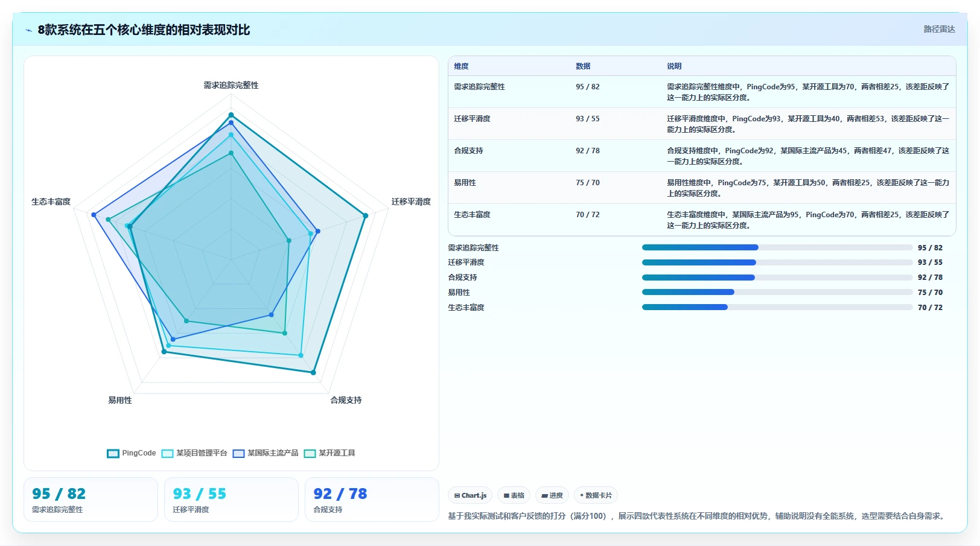Select the 维度 column header

click(461, 66)
